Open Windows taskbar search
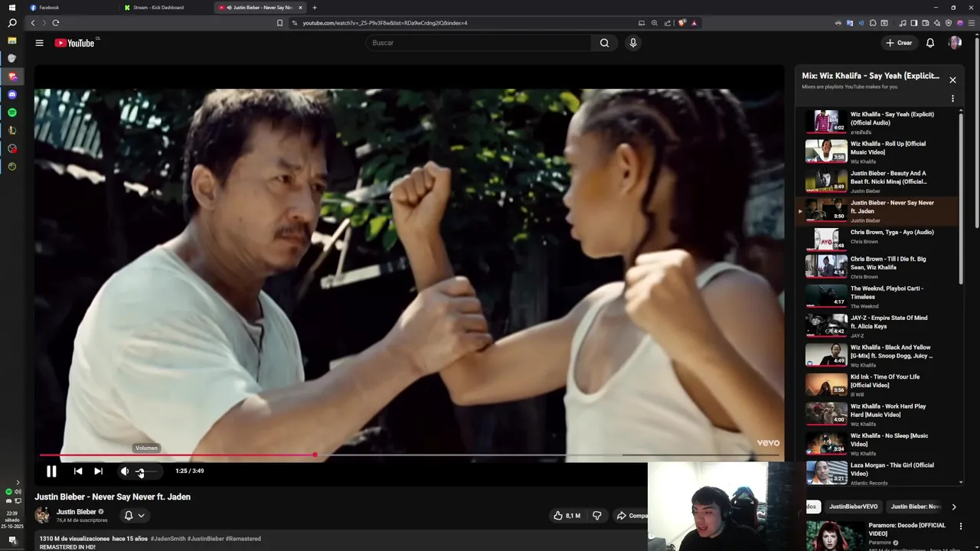The image size is (980, 551). pos(11,23)
